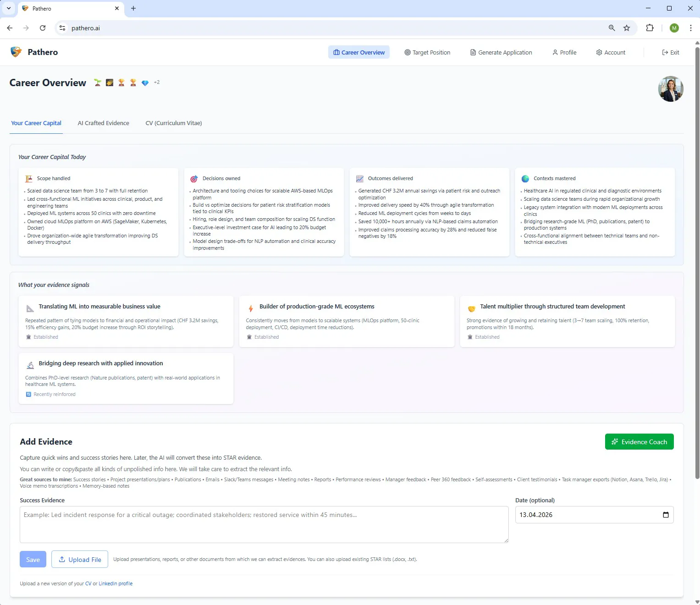Click the Date (optional) field
The width and height of the screenshot is (700, 605).
click(x=595, y=515)
